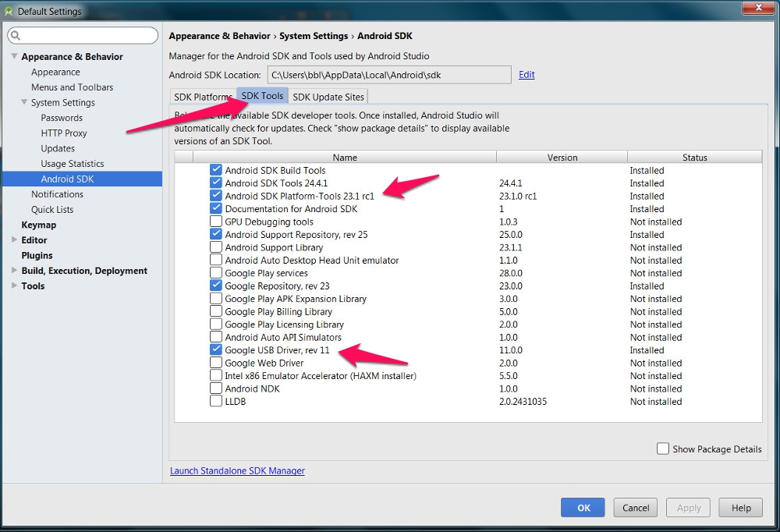Check Android Auto API Simulators
This screenshot has width=780, height=532.
[216, 338]
